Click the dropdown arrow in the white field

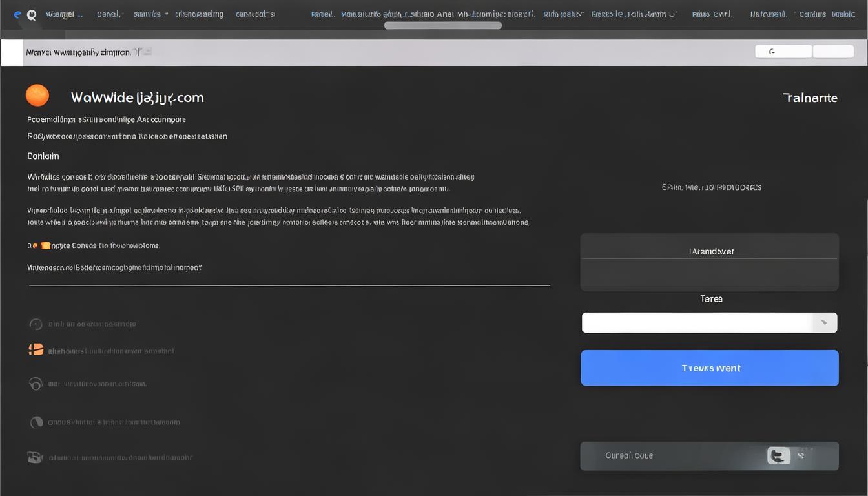tap(824, 323)
